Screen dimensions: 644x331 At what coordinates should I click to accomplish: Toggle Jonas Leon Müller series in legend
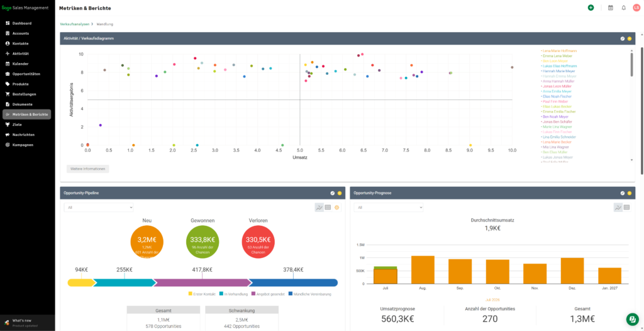[557, 86]
